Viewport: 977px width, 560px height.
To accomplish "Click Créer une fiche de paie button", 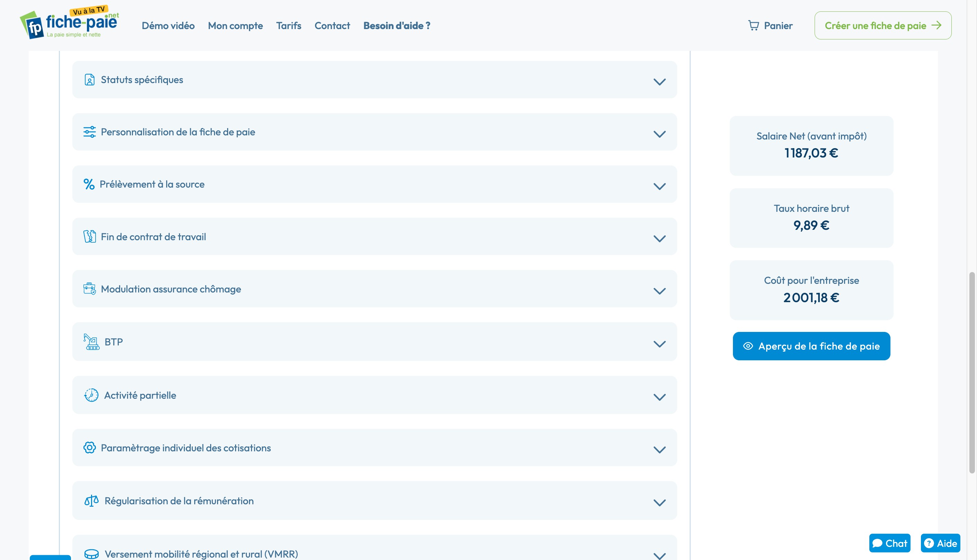I will click(x=882, y=25).
